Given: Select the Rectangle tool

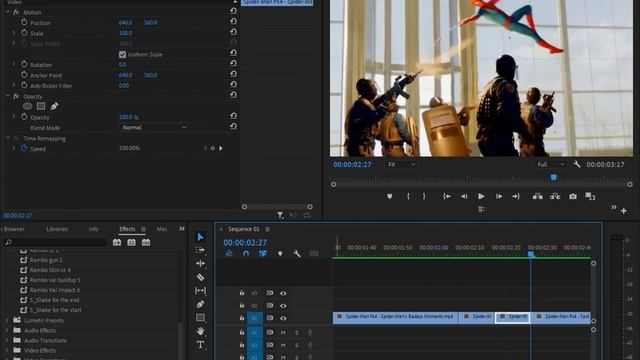Looking at the screenshot, I should [x=200, y=318].
